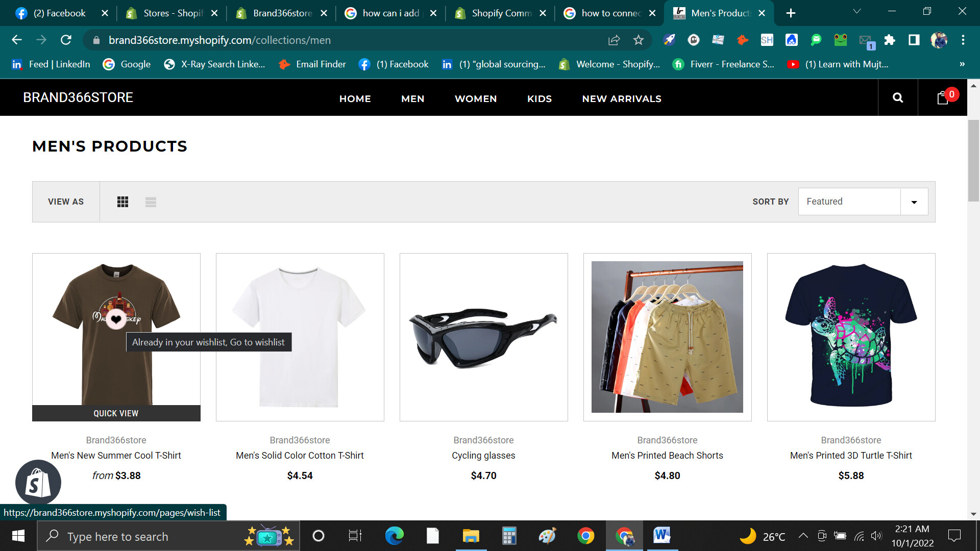Open the tab search dropdown arrow
Viewport: 980px width, 551px height.
point(857,12)
